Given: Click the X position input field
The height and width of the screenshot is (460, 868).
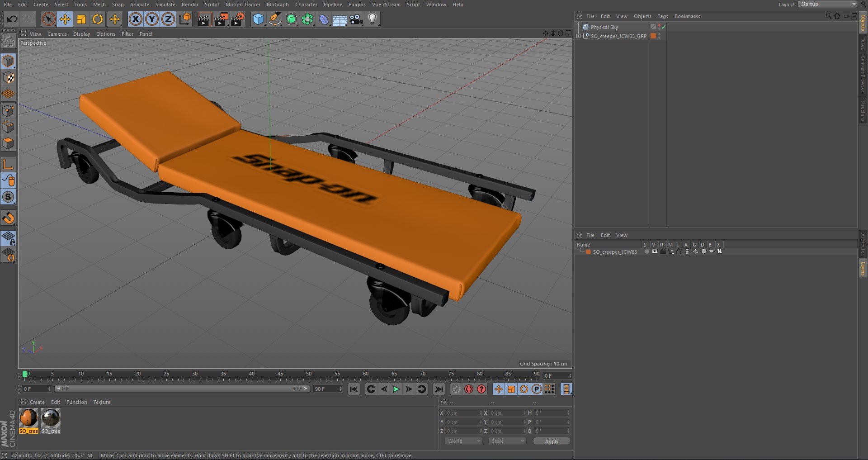Looking at the screenshot, I should tap(463, 413).
